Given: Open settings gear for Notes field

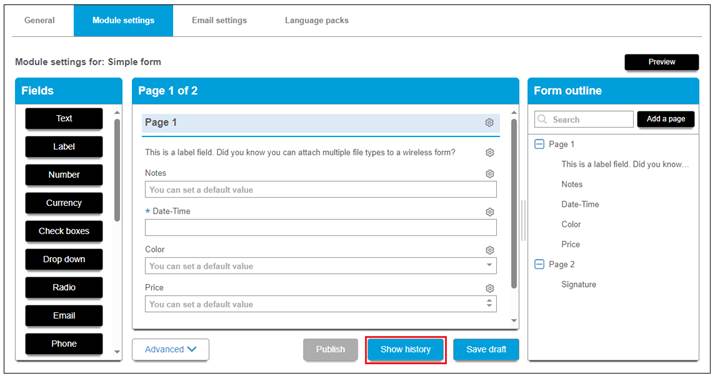Looking at the screenshot, I should [x=490, y=174].
